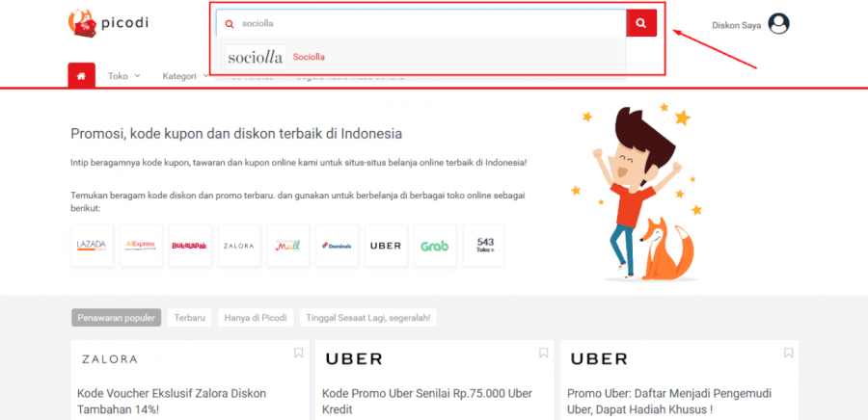Click heading Promosi, kode kupon dan diskon

tap(236, 134)
